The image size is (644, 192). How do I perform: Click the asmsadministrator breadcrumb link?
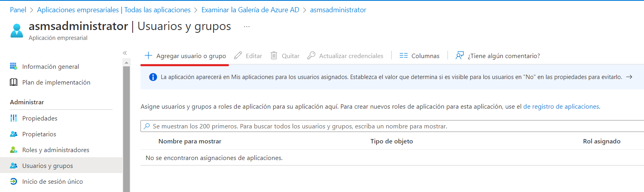click(338, 10)
